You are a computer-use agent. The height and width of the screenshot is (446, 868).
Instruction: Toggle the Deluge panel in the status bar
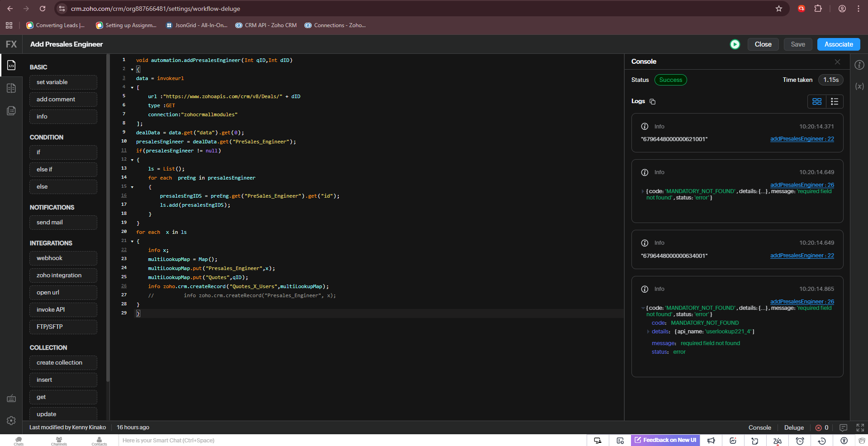(794, 427)
